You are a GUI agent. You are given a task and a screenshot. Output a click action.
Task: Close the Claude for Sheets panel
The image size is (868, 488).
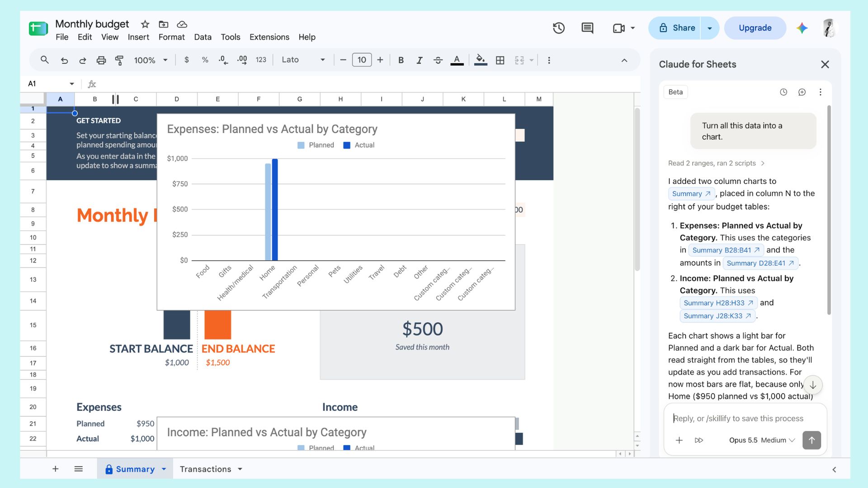click(825, 64)
